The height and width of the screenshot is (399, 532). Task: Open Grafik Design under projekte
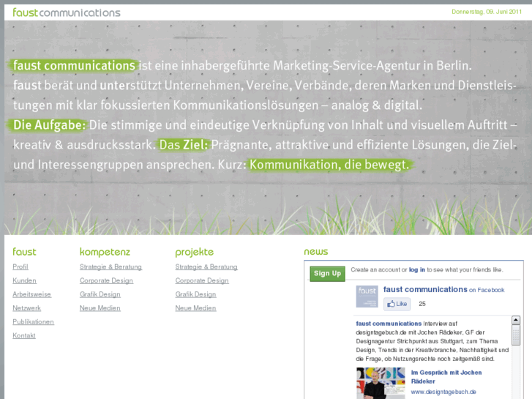196,294
